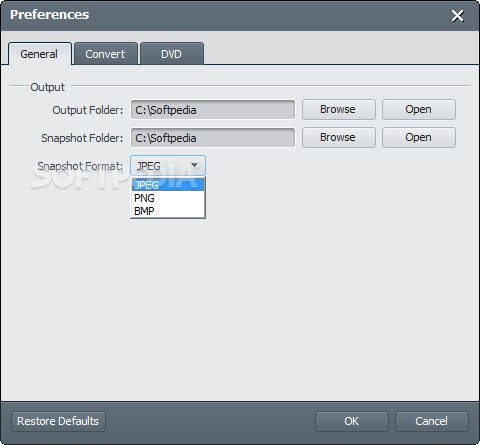Browse for the Output Folder

[x=339, y=109]
